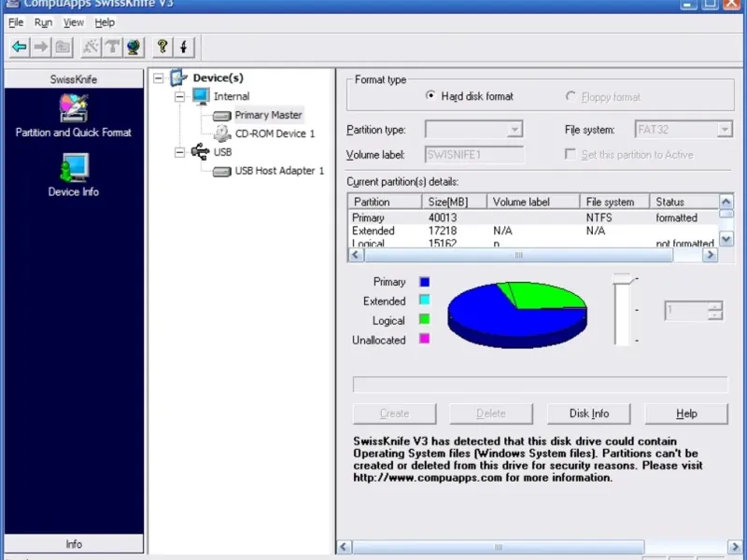Screen dimensions: 747x560
Task: Select the Primary Master disk
Action: (x=268, y=115)
